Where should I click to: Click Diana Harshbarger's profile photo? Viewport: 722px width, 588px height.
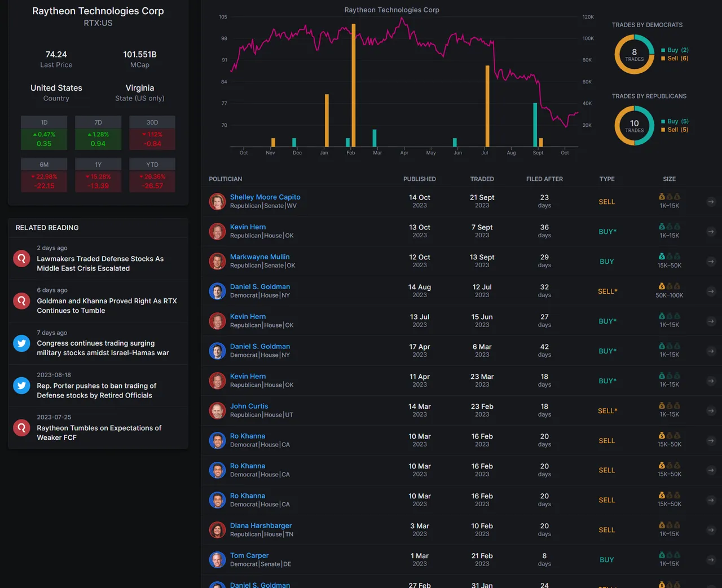217,530
